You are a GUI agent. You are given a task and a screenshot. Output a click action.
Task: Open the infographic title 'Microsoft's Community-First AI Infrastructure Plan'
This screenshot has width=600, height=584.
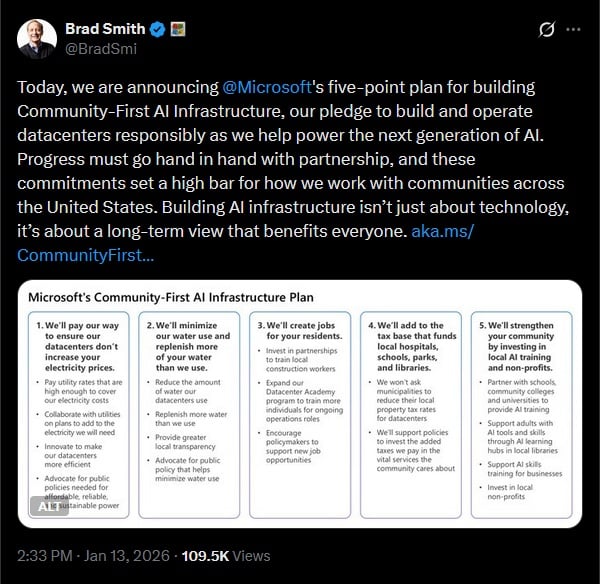[170, 296]
